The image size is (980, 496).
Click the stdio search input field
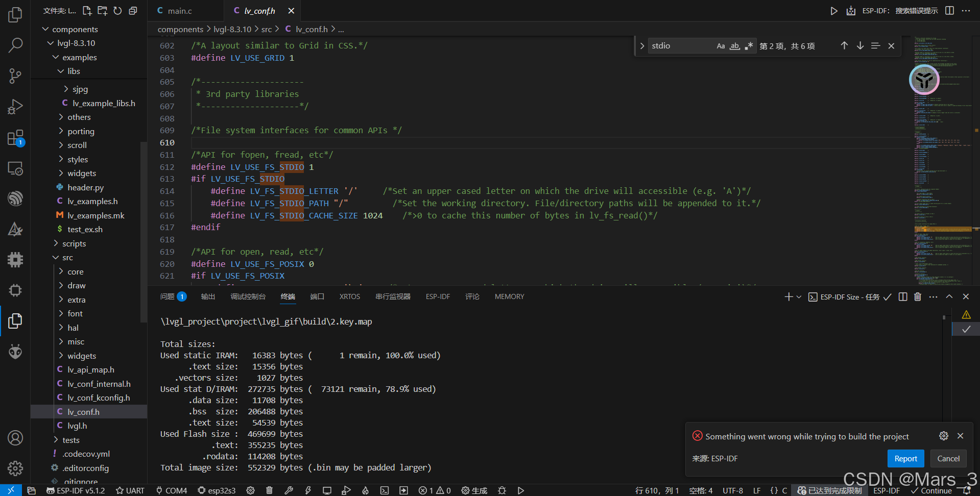pos(681,46)
